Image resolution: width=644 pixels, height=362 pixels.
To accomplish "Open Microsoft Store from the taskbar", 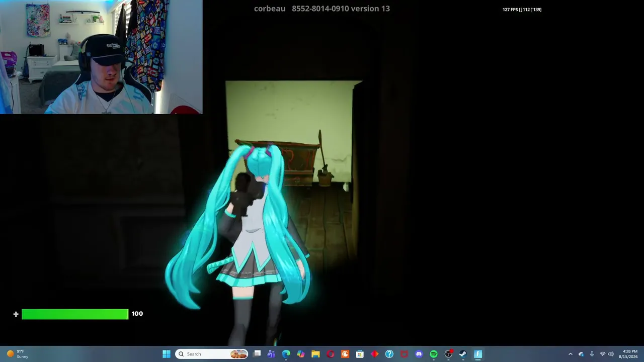I will (360, 354).
